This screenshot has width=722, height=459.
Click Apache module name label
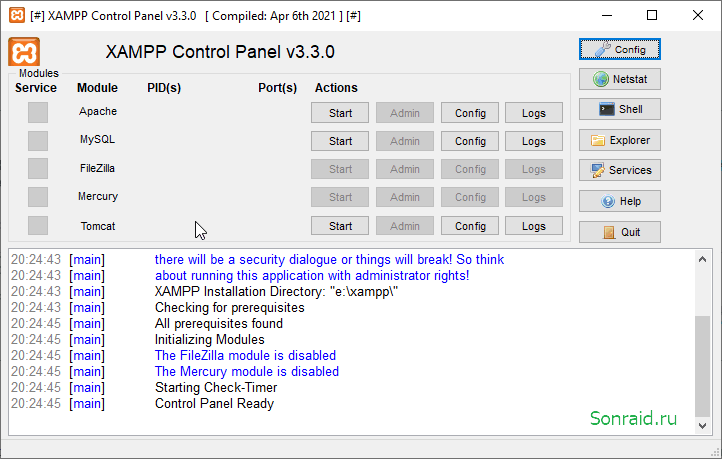[98, 111]
